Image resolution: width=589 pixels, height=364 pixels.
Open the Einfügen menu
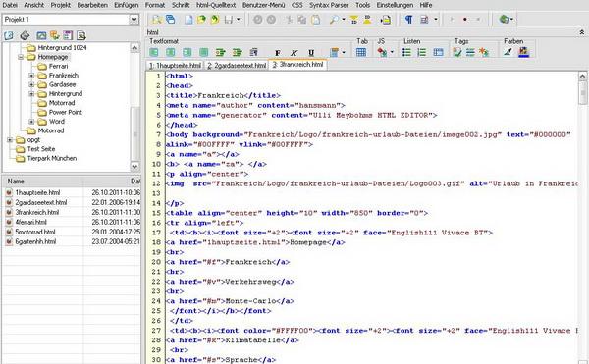point(127,5)
